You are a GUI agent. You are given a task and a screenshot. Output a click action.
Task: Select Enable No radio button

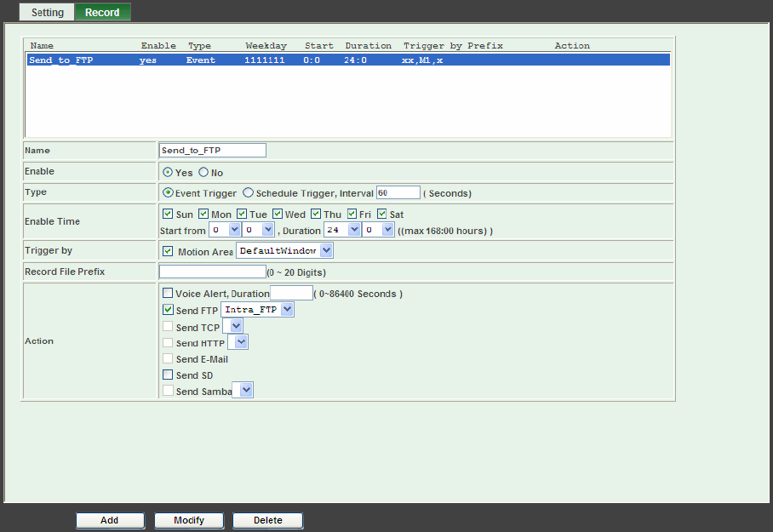[x=203, y=172]
